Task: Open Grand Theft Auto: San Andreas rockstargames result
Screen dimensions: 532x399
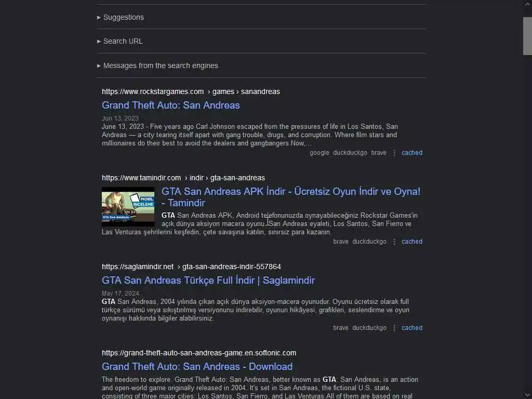Action: coord(170,105)
